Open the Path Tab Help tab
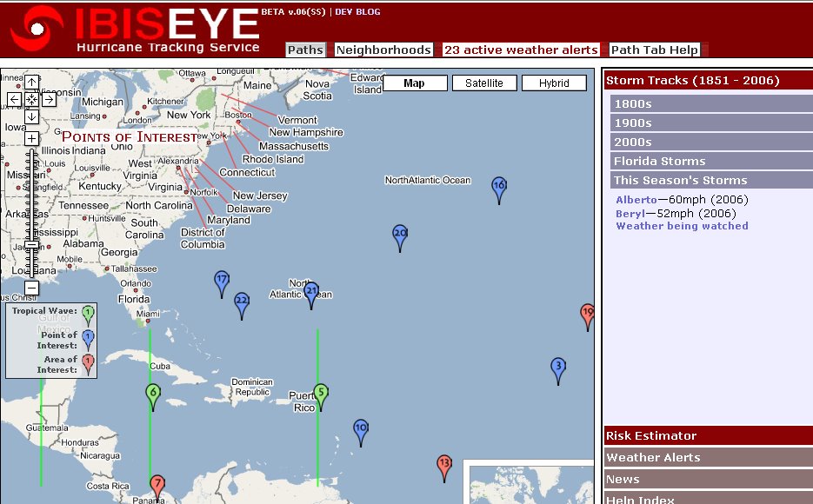The width and height of the screenshot is (813, 504). coord(654,50)
